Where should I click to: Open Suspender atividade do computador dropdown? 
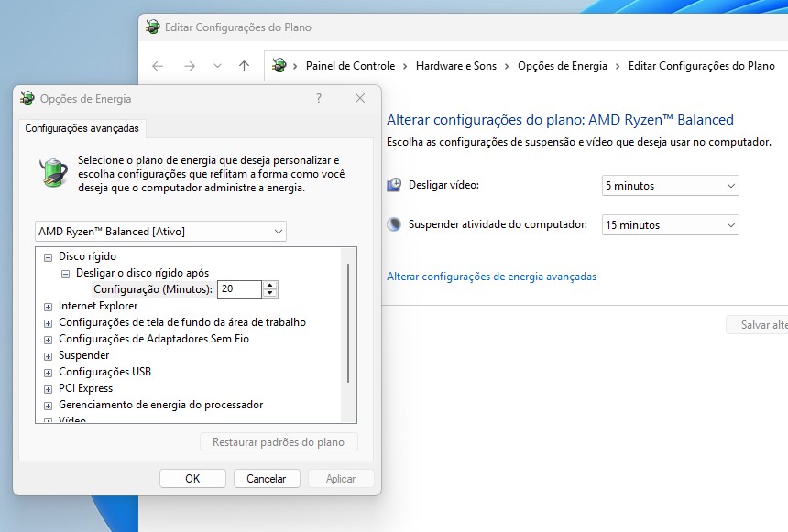(671, 225)
